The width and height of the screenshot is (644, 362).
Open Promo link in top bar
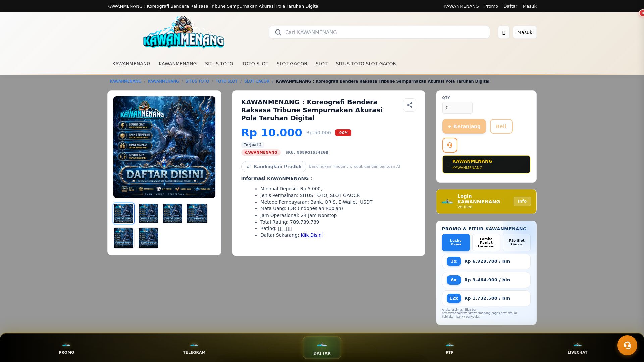pos(491,6)
